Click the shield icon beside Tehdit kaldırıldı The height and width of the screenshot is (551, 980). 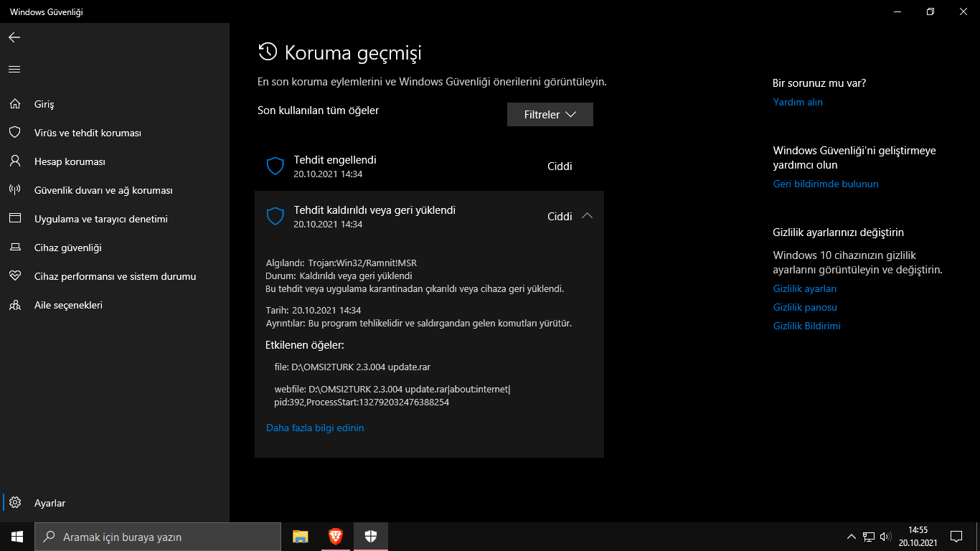[275, 217]
